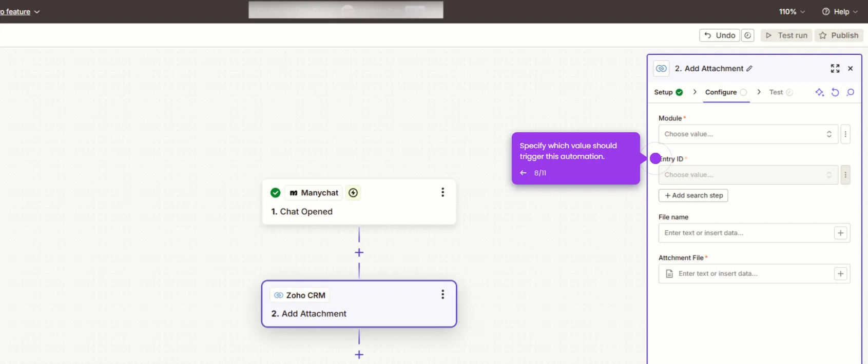Click the refresh fields icon in panel
The width and height of the screenshot is (868, 364).
[835, 92]
